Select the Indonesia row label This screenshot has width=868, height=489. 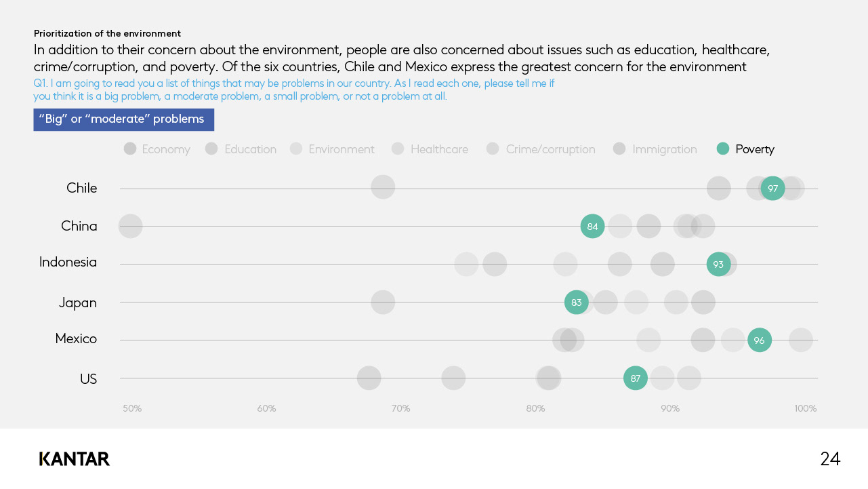(68, 262)
